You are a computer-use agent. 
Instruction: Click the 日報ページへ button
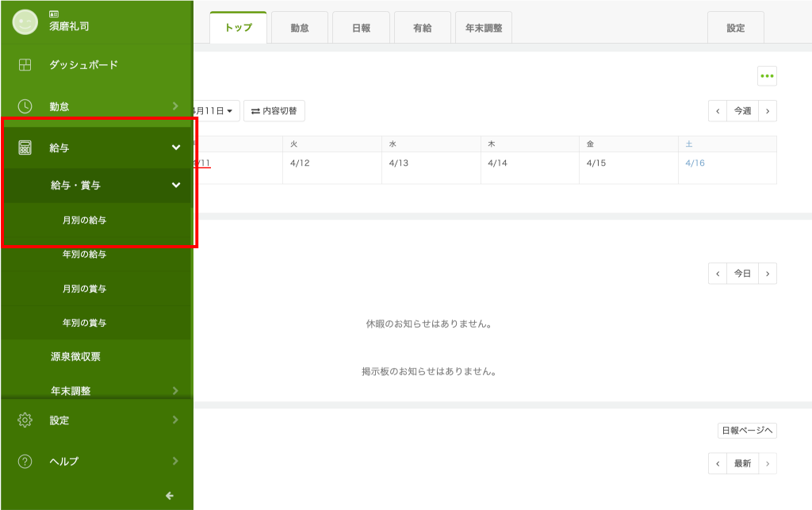click(x=746, y=431)
